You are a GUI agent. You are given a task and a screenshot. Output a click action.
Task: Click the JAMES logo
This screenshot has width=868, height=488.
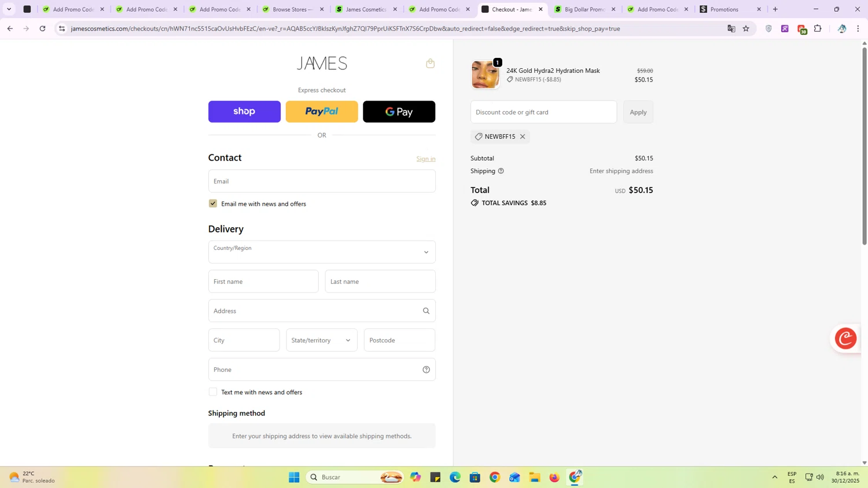322,64
